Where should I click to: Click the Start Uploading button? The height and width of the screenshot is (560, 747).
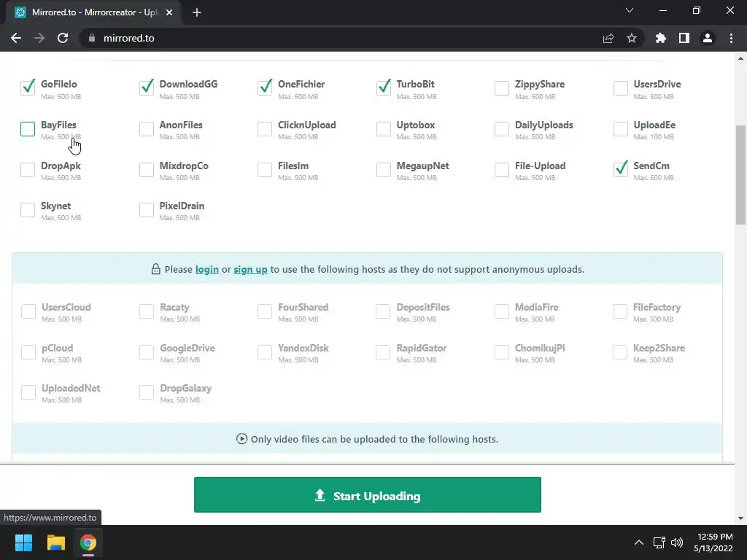coord(368,495)
